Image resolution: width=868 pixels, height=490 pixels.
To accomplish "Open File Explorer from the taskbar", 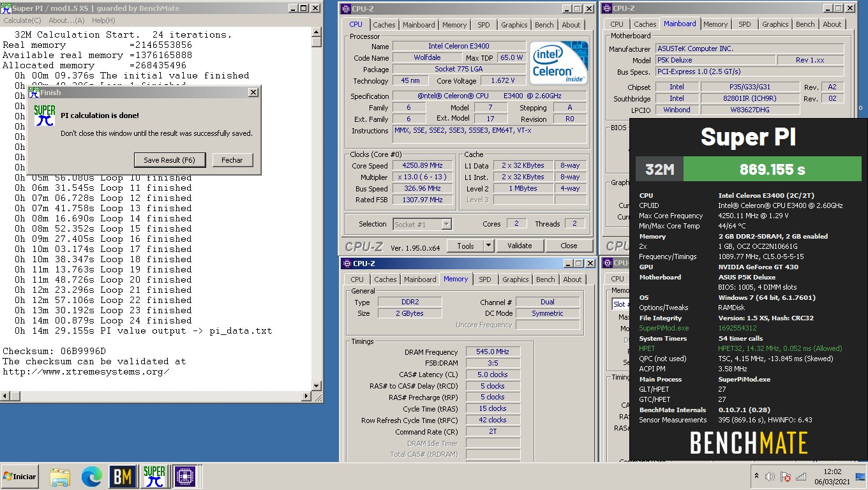I will coord(60,477).
